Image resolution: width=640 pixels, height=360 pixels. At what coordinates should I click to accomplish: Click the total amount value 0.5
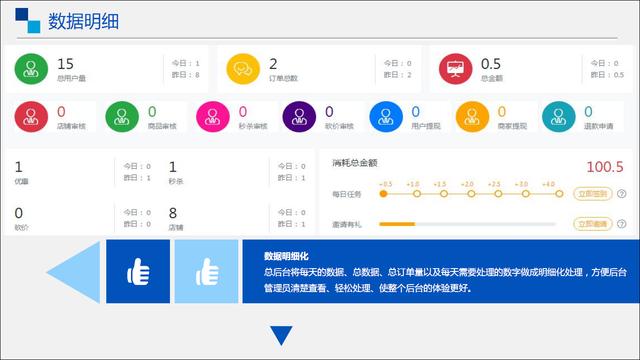491,64
